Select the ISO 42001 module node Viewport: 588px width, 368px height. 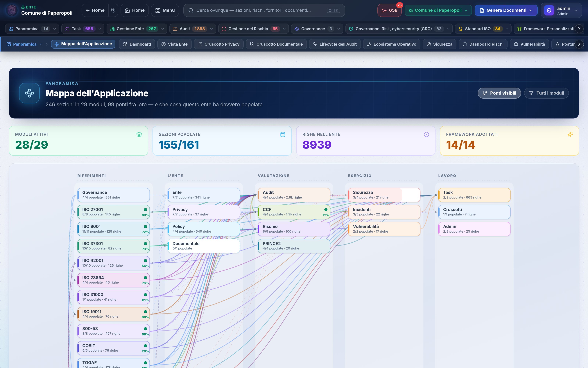[x=114, y=263]
